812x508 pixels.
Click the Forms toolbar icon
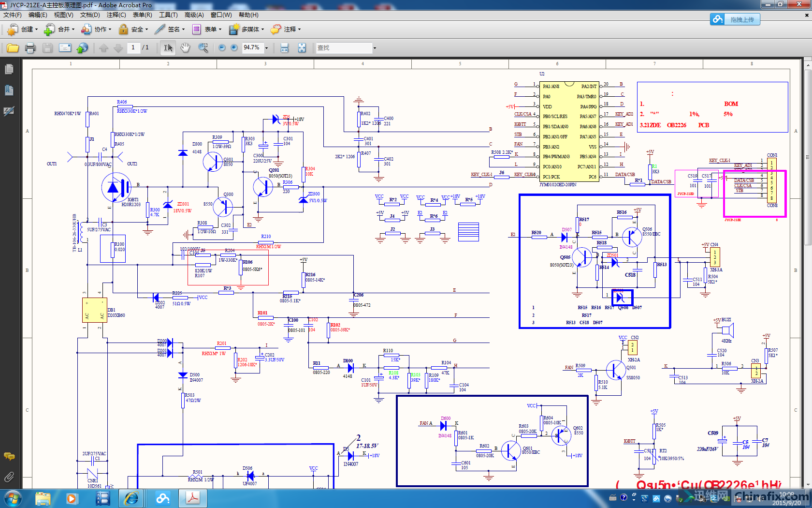(x=197, y=30)
